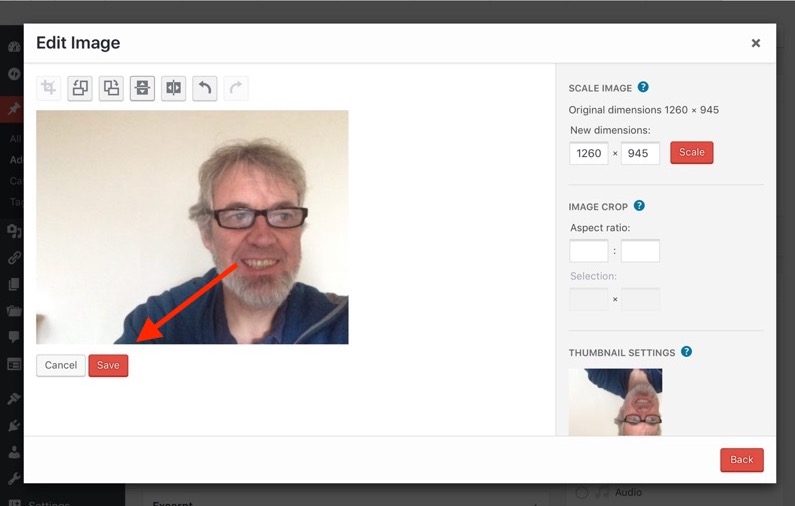Click the main image preview canvas

point(192,227)
